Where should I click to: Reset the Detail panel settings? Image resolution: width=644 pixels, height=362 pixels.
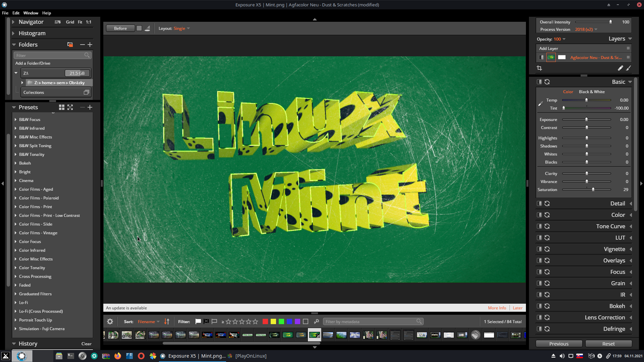pyautogui.click(x=547, y=203)
